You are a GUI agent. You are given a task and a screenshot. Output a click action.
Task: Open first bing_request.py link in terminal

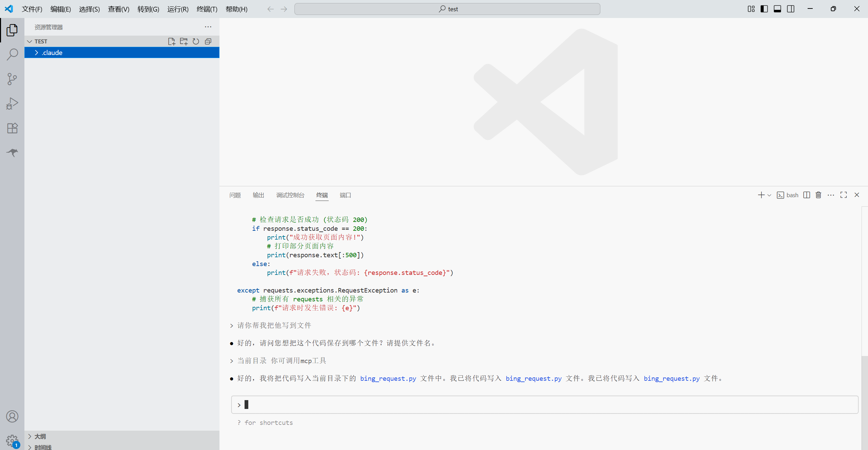[388, 378]
